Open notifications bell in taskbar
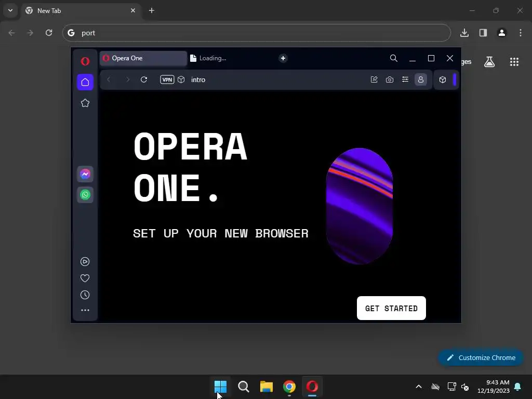This screenshot has width=532, height=399. click(518, 387)
